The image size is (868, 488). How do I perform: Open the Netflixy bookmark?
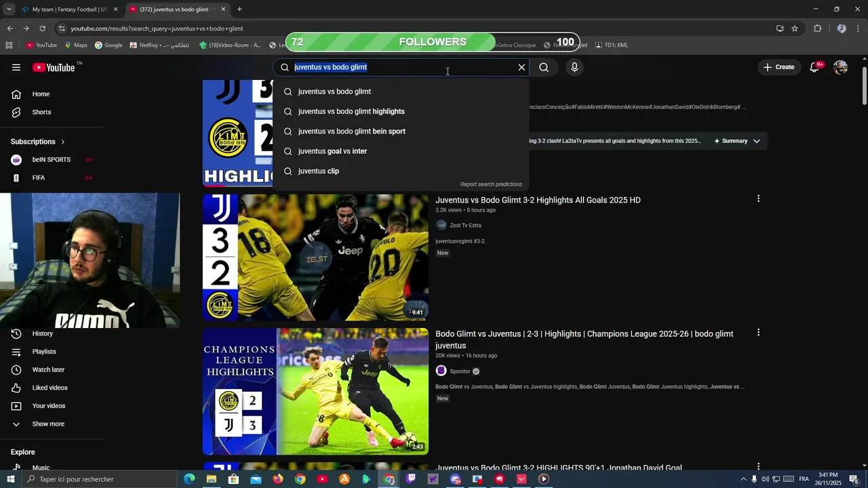tap(159, 45)
